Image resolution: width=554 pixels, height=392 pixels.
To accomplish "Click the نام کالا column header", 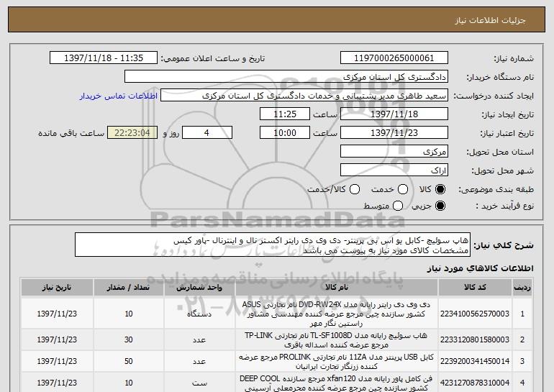I will [337, 288].
